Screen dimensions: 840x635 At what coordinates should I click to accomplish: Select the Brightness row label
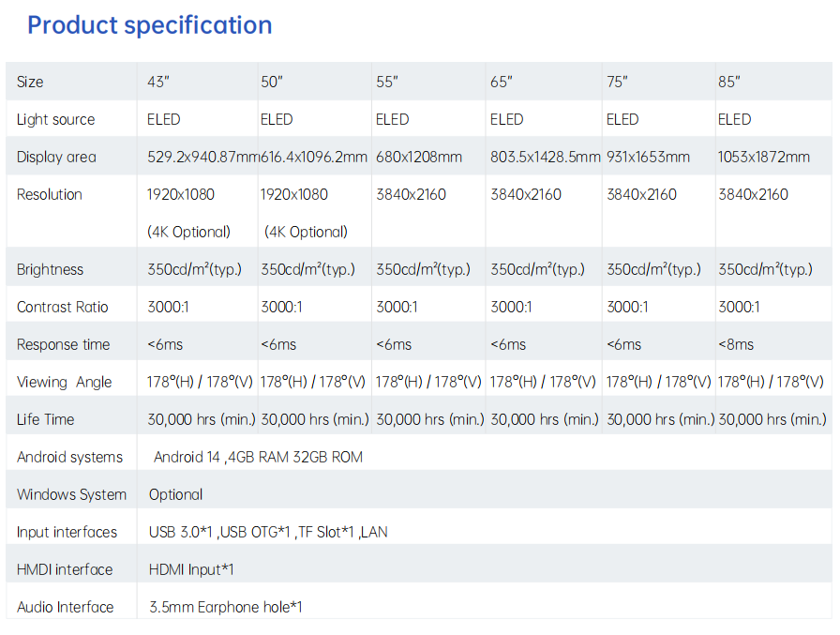50,269
